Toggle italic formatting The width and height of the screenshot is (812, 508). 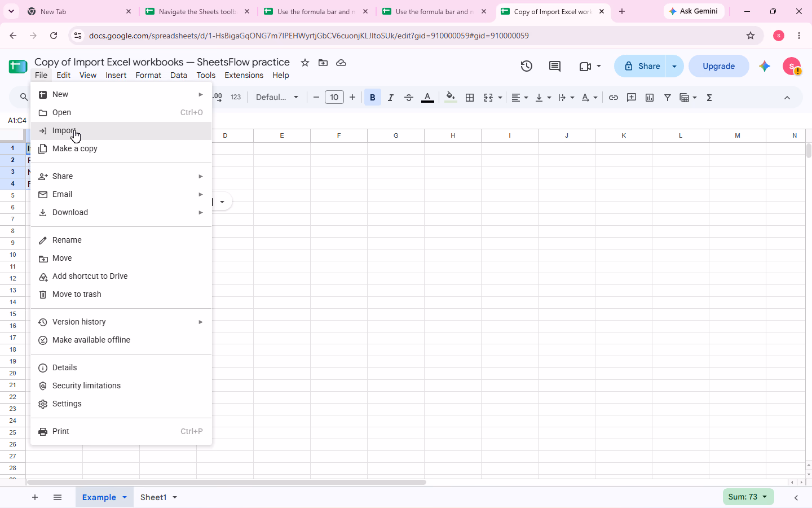[x=390, y=98]
